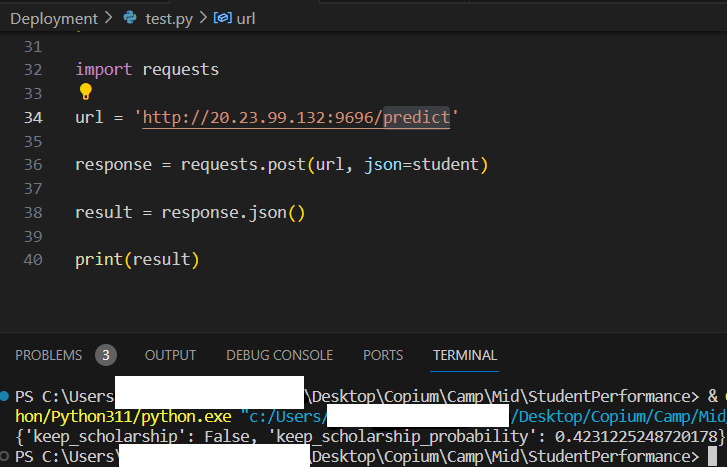The height and width of the screenshot is (467, 727).
Task: Click the lightbulb code action icon
Action: [86, 91]
